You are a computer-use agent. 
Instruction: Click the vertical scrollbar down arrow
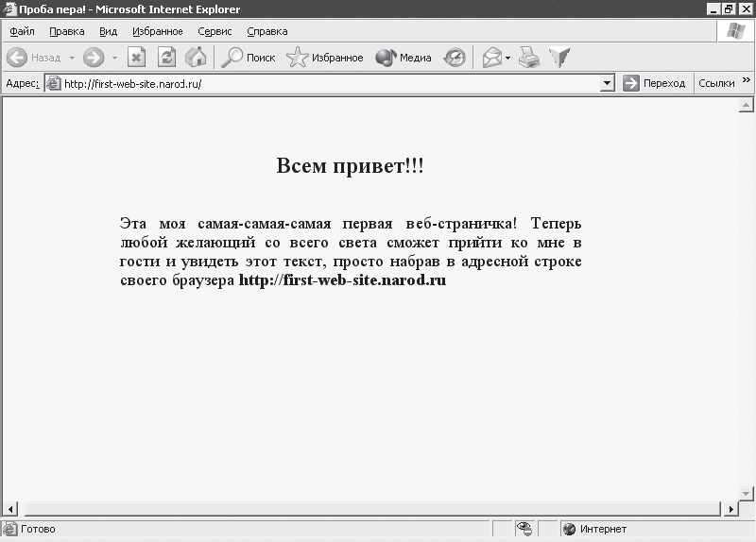coord(745,493)
